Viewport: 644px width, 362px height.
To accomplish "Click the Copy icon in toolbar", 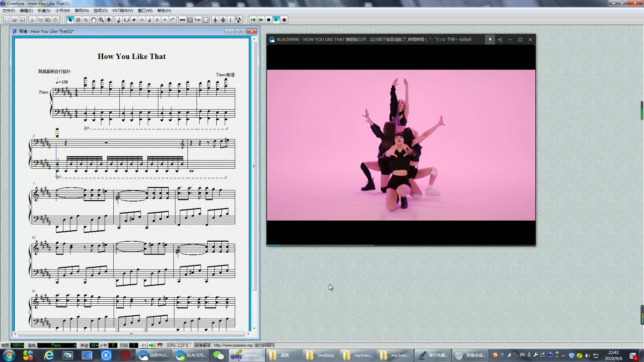I will 40,20.
